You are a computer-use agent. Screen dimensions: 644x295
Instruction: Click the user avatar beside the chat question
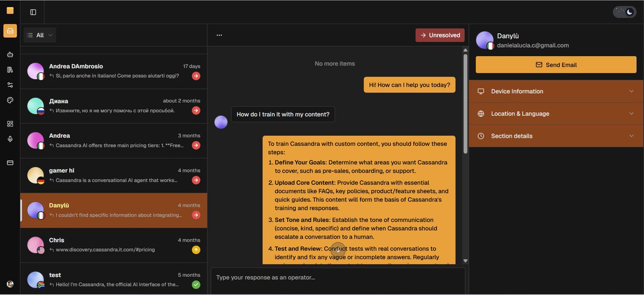point(221,122)
